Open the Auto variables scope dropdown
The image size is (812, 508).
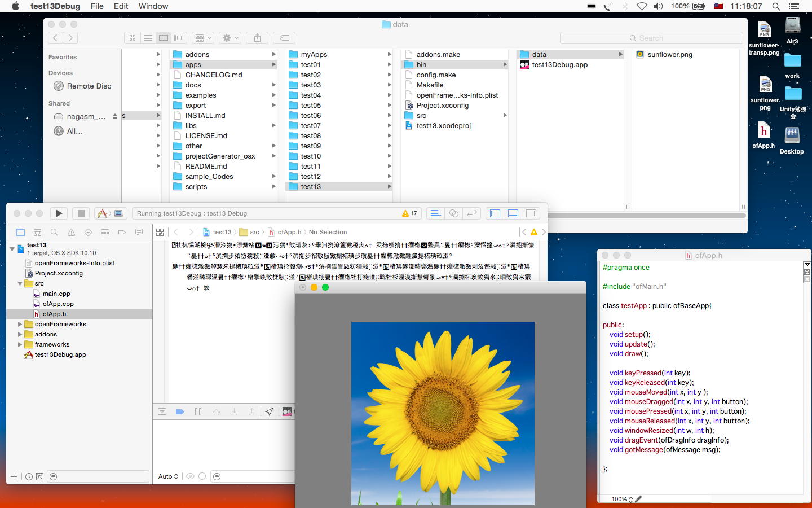[x=168, y=476]
